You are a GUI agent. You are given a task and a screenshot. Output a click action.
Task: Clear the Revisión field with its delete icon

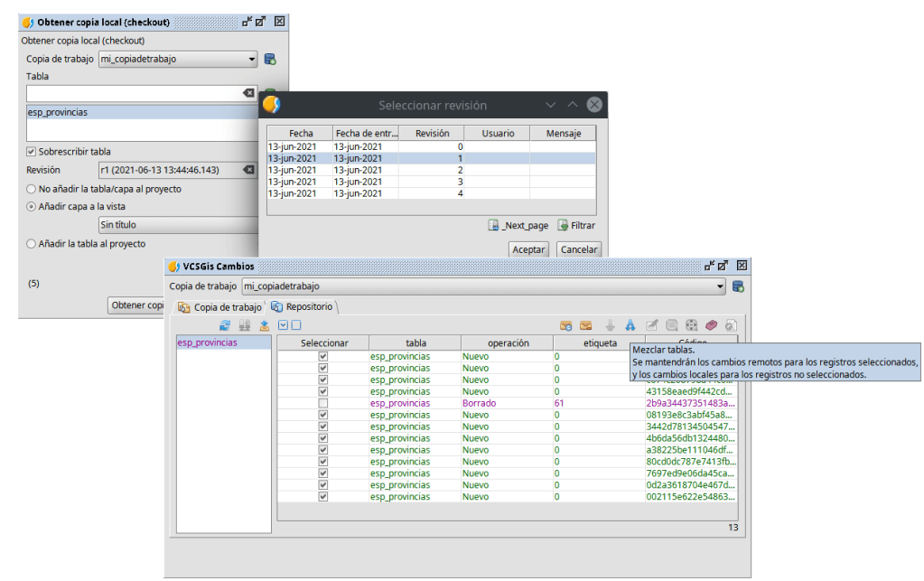pos(248,170)
